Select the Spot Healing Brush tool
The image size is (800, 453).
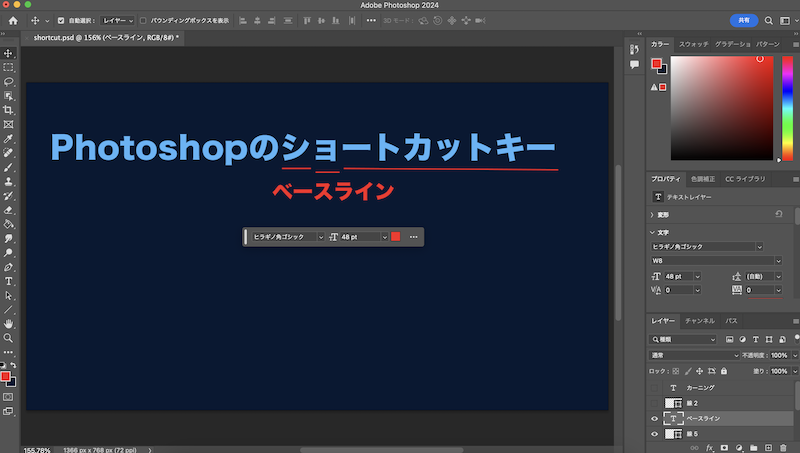8,153
